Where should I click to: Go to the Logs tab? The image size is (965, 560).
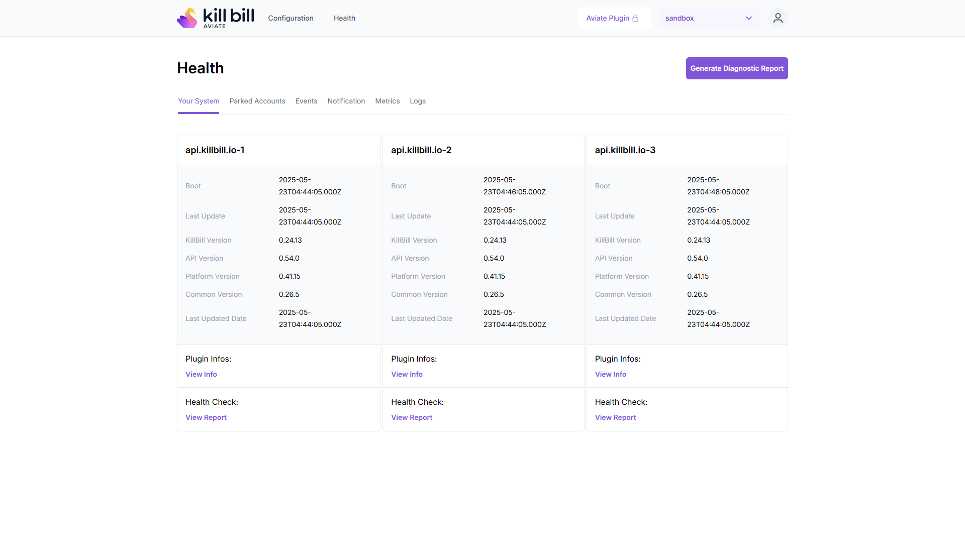coord(417,101)
